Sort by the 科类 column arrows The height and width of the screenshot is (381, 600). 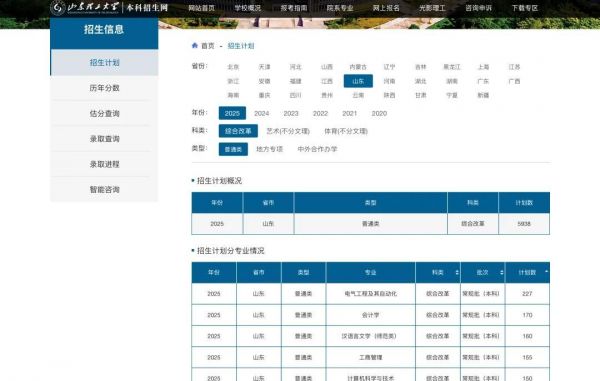point(457,272)
